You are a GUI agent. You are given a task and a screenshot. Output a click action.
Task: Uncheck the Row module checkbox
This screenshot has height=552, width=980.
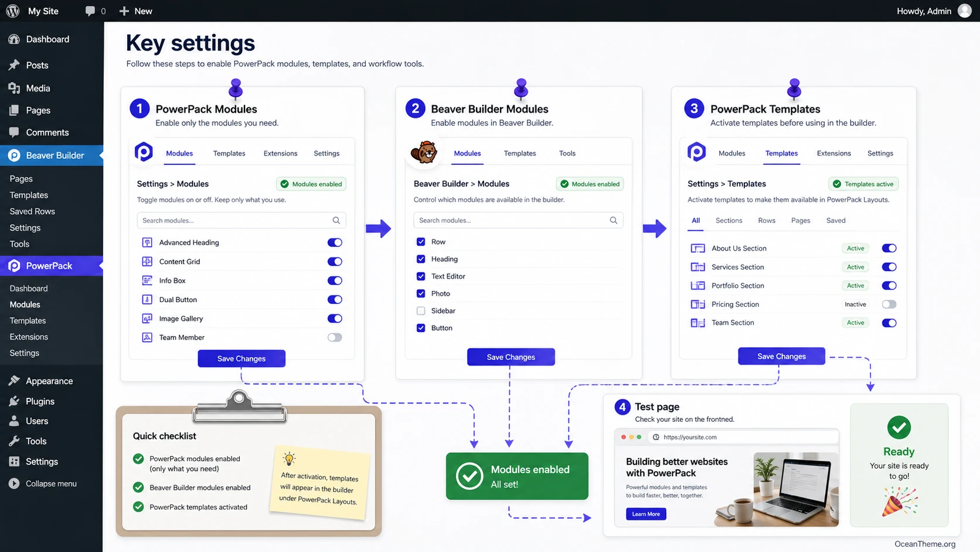tap(421, 242)
